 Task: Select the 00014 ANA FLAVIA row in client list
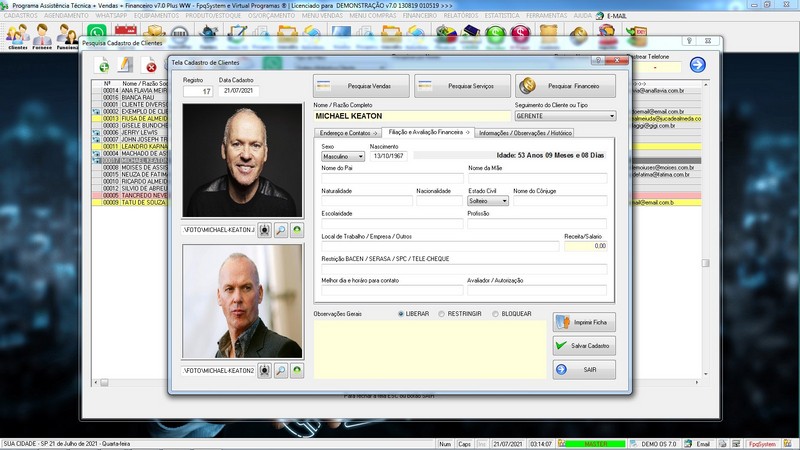tap(131, 90)
